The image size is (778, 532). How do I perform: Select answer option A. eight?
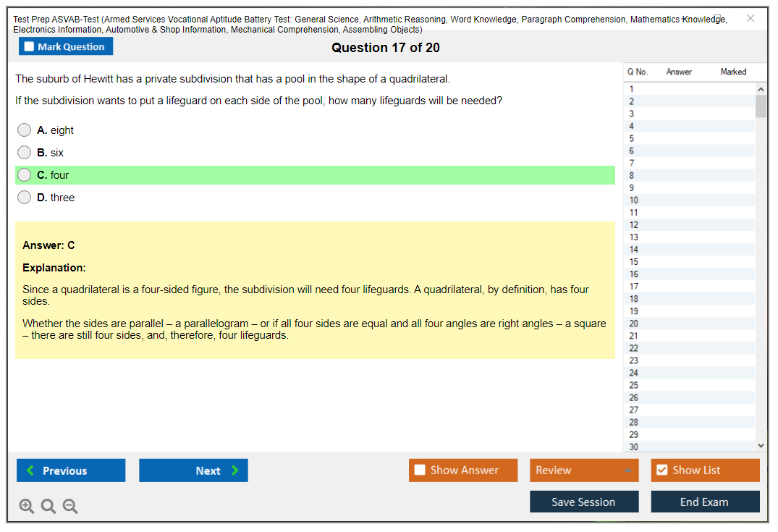point(25,130)
